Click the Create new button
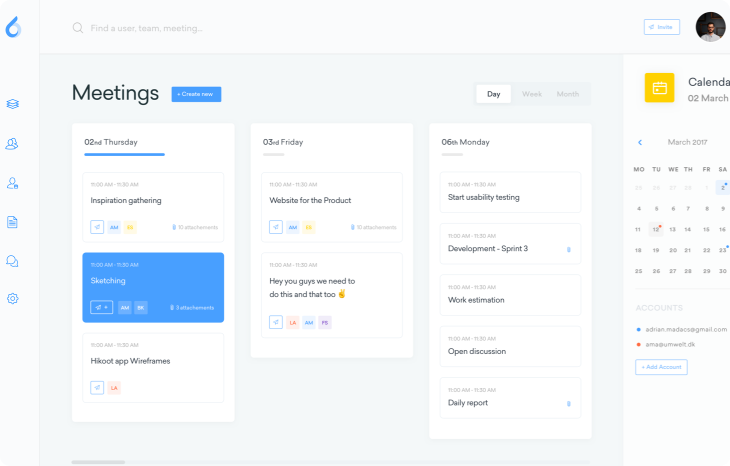Image resolution: width=730 pixels, height=466 pixels. click(196, 94)
